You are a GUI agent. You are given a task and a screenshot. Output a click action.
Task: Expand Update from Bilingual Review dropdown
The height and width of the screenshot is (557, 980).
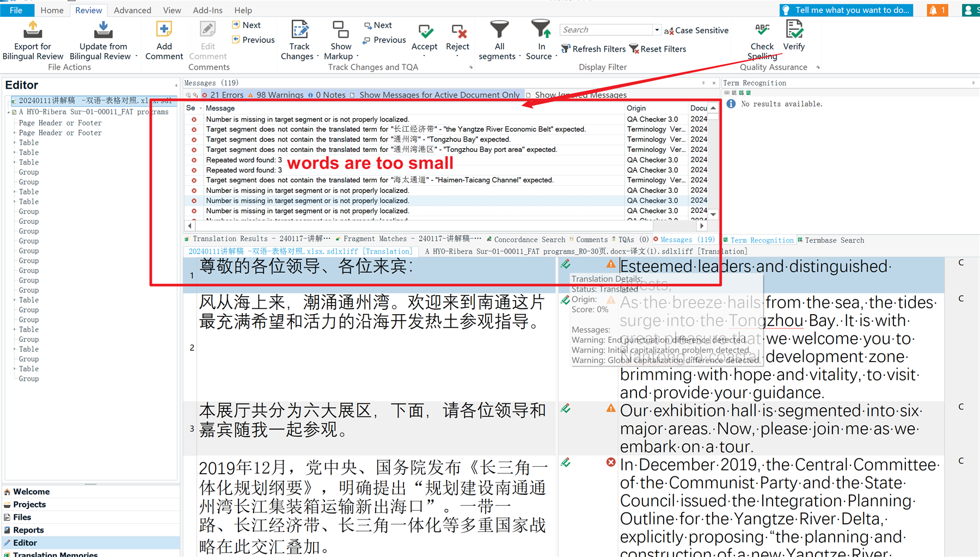136,57
